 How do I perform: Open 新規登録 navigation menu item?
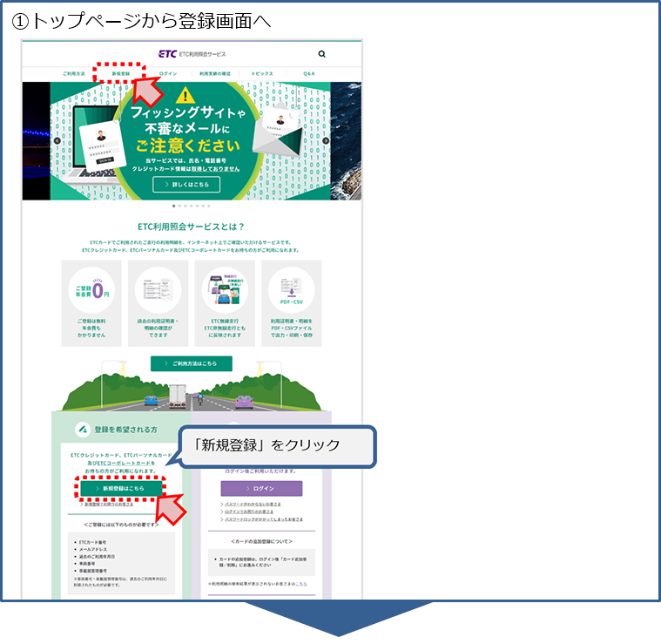(120, 74)
